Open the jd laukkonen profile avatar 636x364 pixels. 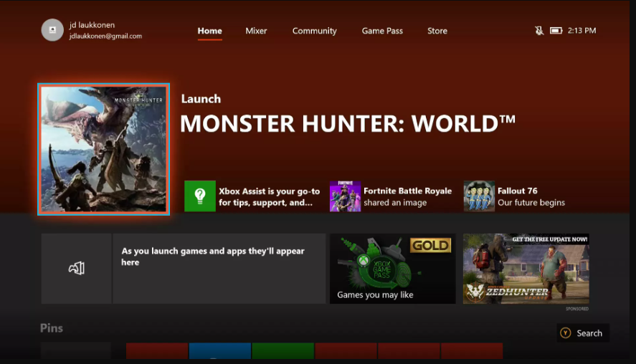[52, 30]
